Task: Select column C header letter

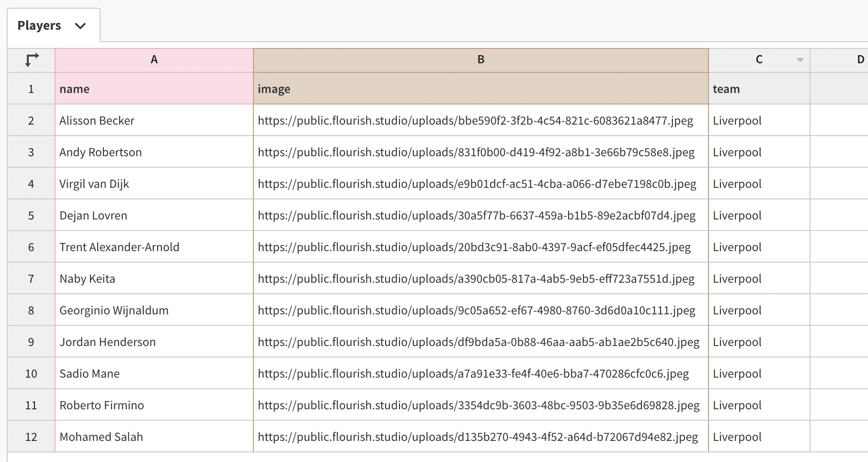Action: 759,60
